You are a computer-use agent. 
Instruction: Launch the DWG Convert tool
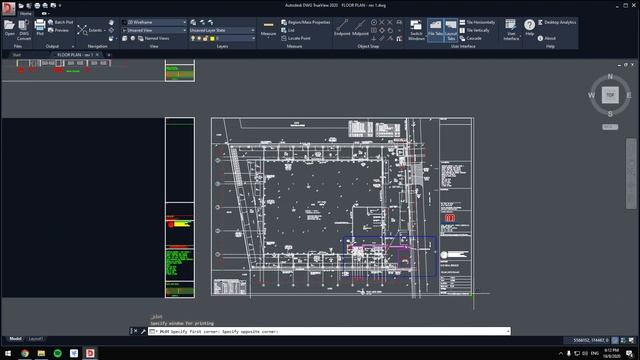coord(24,29)
